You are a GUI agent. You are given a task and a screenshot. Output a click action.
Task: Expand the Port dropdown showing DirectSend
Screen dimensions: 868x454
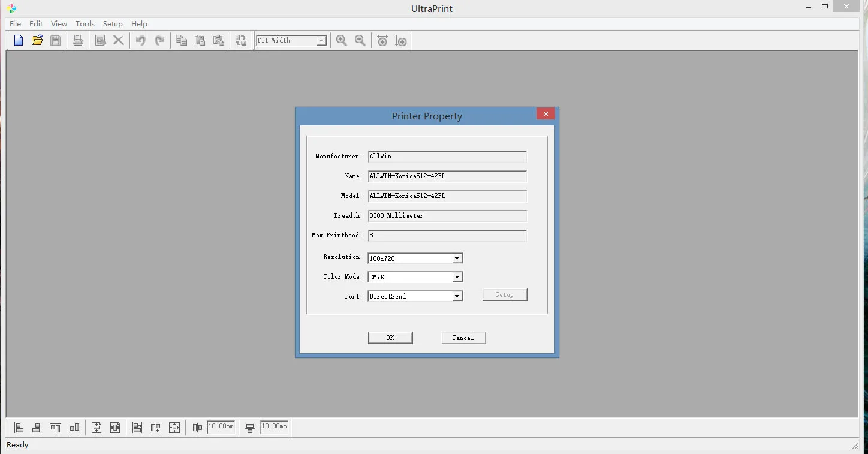pyautogui.click(x=457, y=296)
